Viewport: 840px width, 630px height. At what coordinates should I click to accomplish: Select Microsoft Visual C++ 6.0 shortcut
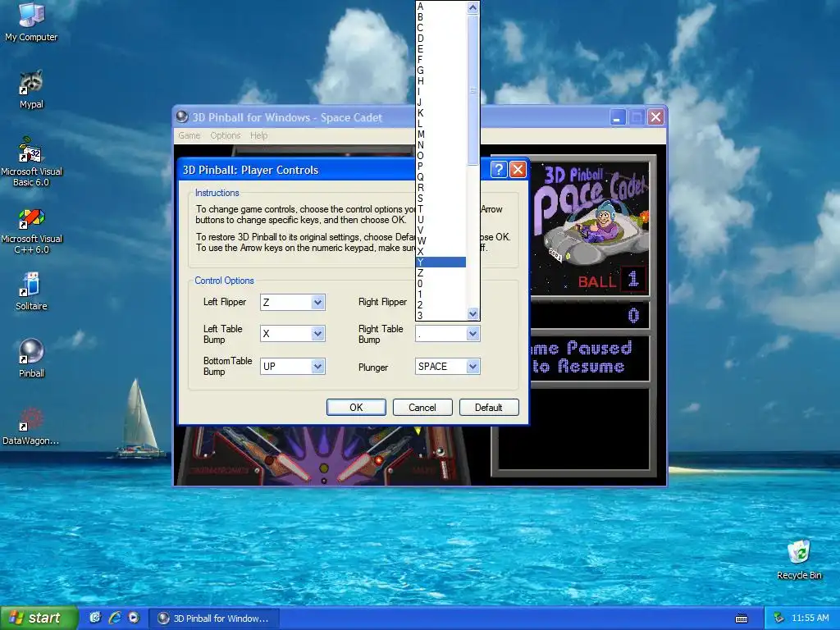(31, 230)
